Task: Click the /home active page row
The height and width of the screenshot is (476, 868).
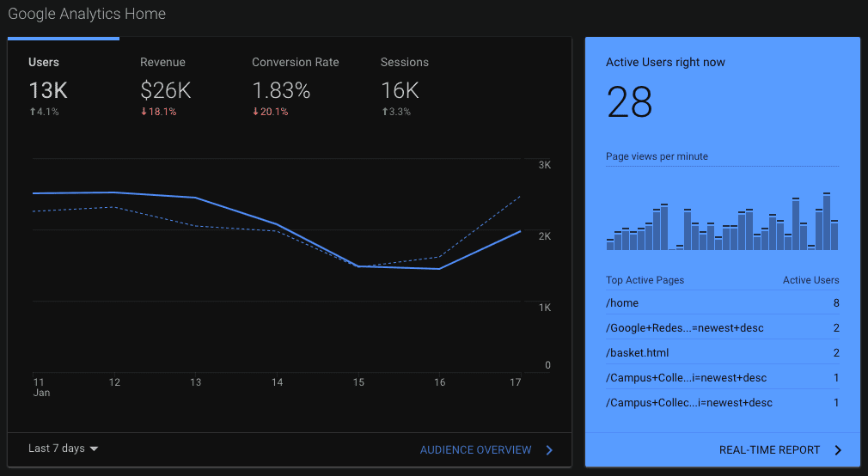Action: click(x=723, y=302)
